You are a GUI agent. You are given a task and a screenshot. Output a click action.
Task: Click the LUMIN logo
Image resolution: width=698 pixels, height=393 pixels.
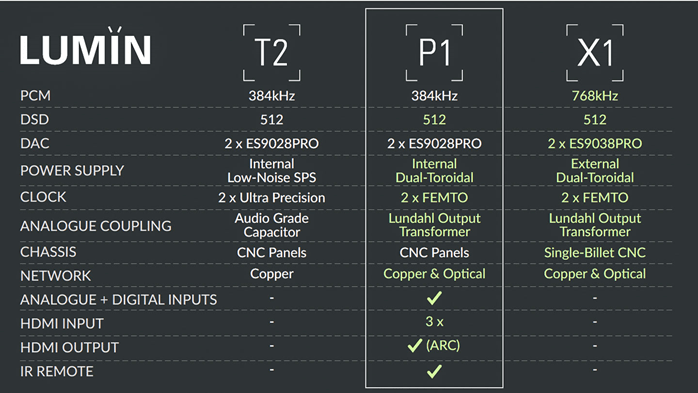(x=85, y=46)
